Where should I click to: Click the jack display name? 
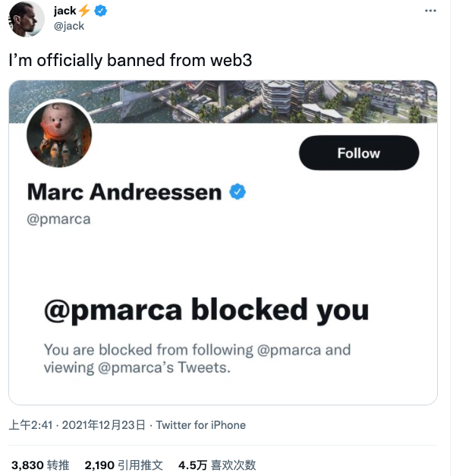pos(64,11)
